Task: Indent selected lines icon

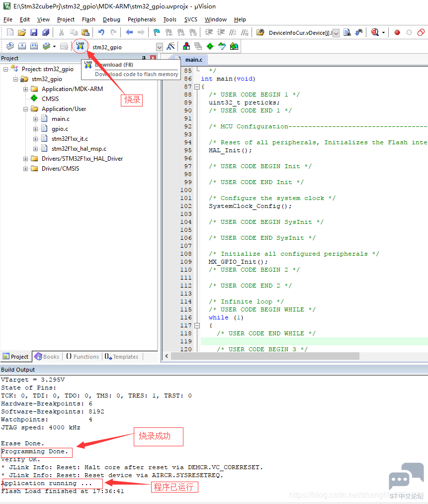Action: 209,32
